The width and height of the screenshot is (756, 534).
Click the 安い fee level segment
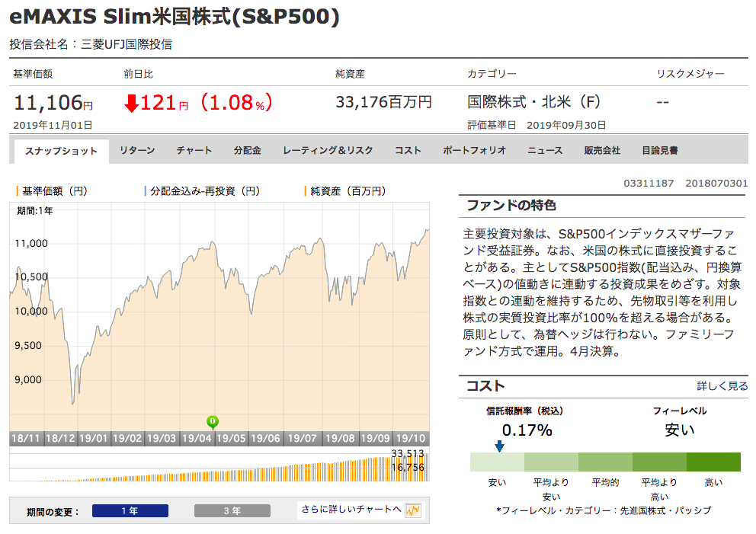497,462
